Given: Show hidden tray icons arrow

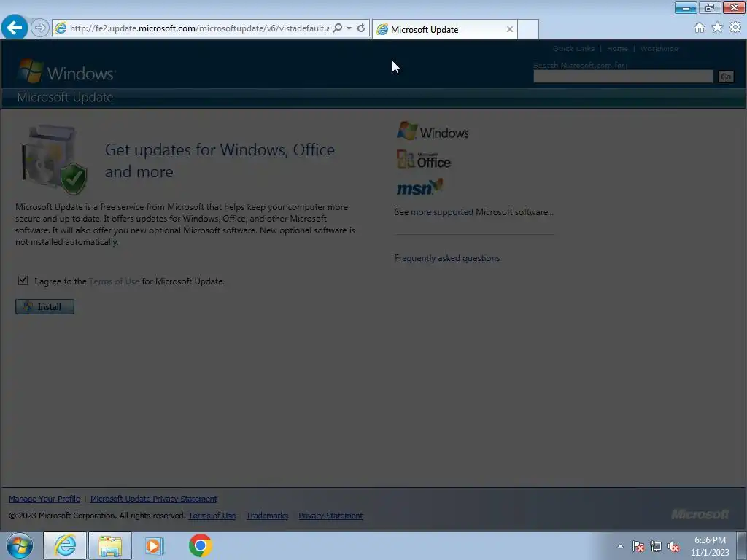Looking at the screenshot, I should coord(620,546).
